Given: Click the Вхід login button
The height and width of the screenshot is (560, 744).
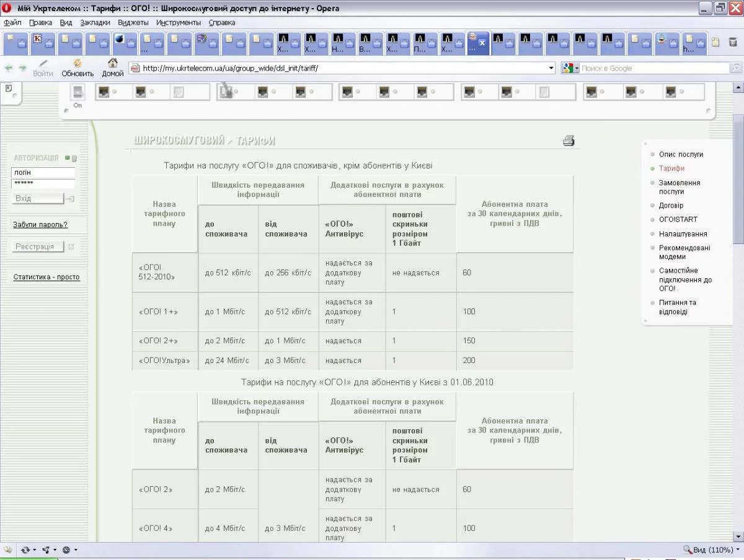Looking at the screenshot, I should [38, 198].
